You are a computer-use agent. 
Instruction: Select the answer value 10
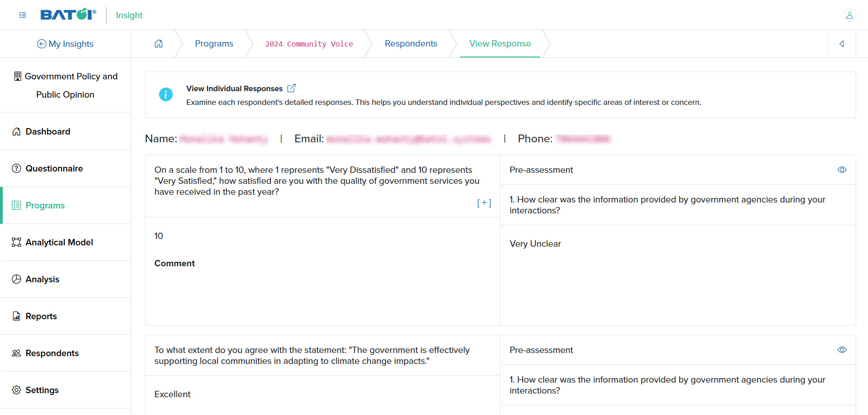coord(159,236)
